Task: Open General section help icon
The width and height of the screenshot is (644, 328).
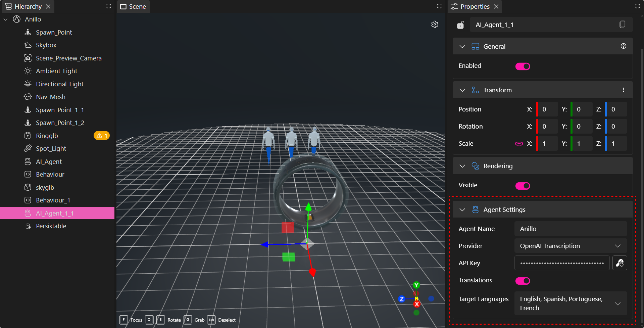Action: [x=623, y=46]
